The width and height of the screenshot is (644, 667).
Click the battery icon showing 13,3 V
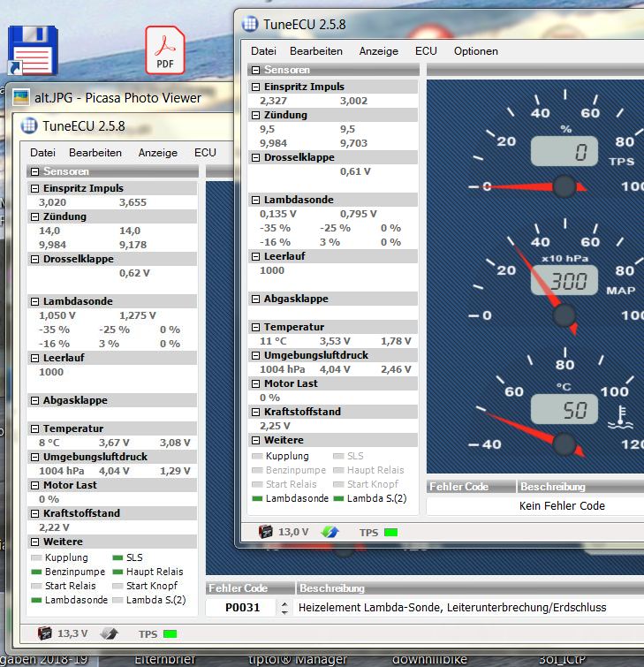45,633
